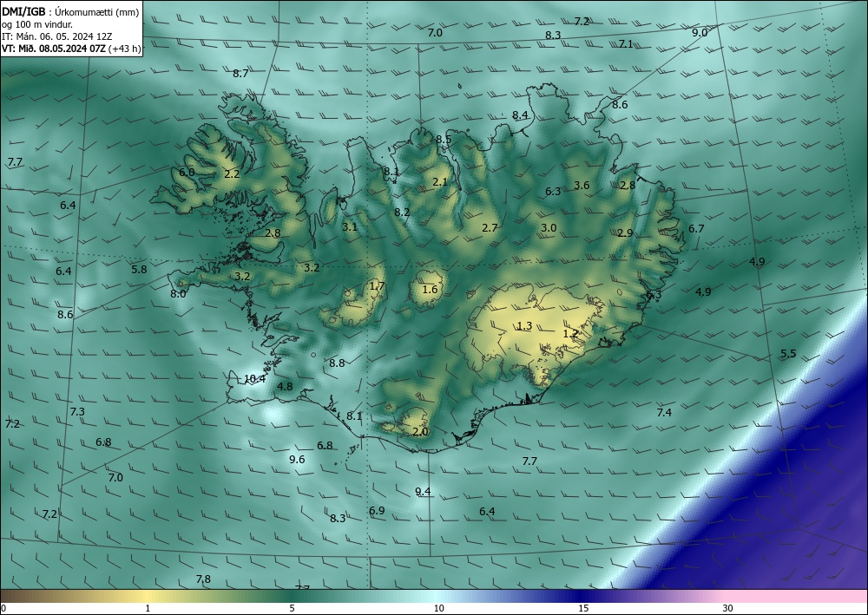Click the 9.0 value on the map

tap(700, 33)
